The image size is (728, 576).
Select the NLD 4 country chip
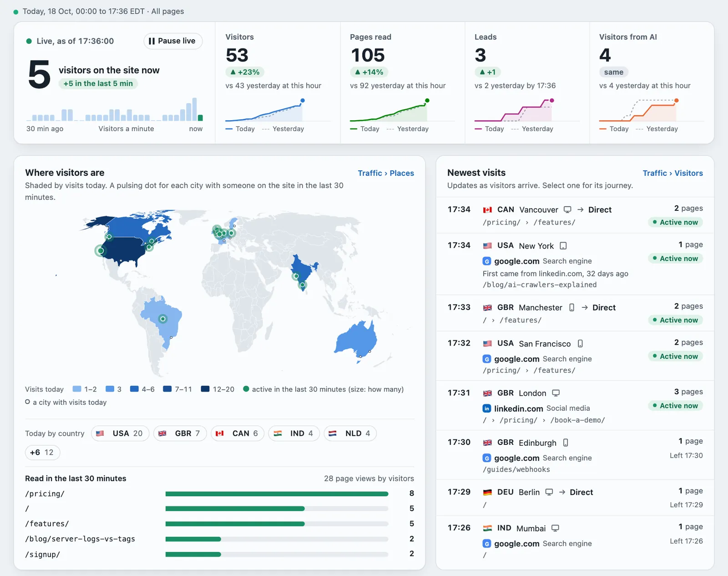[x=350, y=433]
